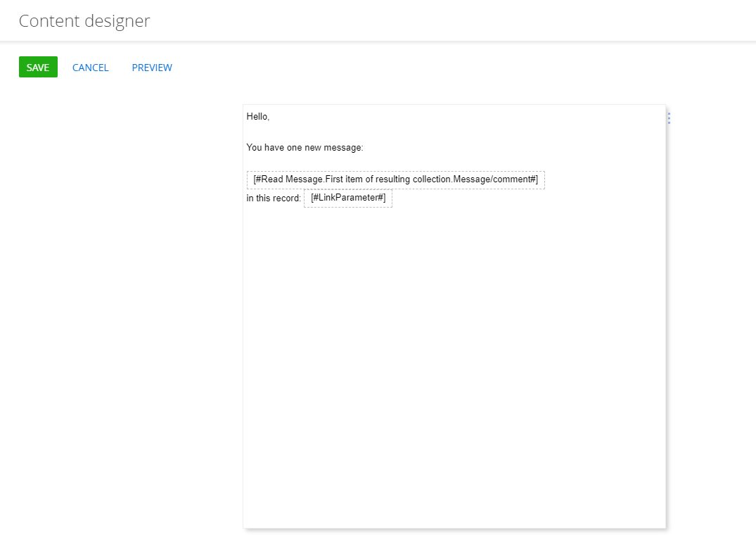Open the content block kebab handle menu
The height and width of the screenshot is (556, 756).
(667, 118)
